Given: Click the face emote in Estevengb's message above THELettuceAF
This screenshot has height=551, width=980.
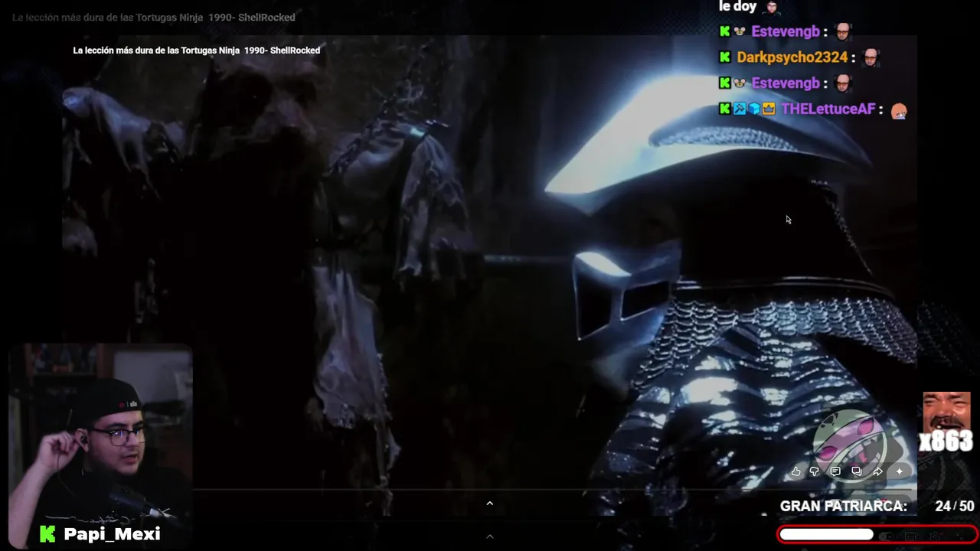Looking at the screenshot, I should click(843, 83).
